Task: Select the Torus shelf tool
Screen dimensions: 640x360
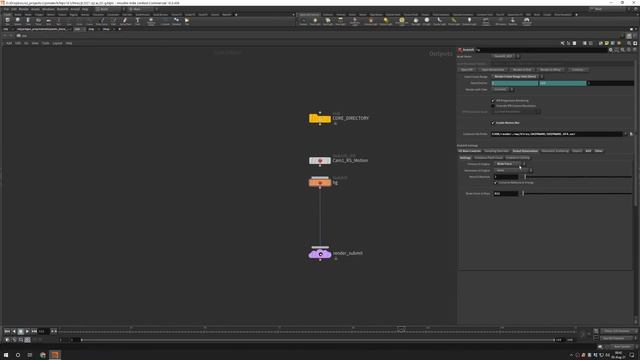Action: (x=38, y=21)
